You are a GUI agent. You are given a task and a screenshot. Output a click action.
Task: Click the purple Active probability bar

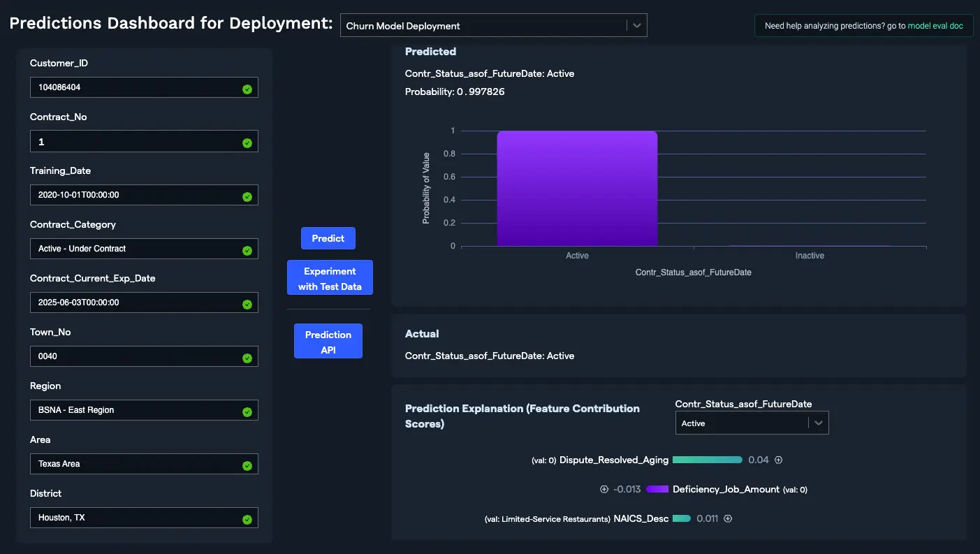(x=577, y=189)
